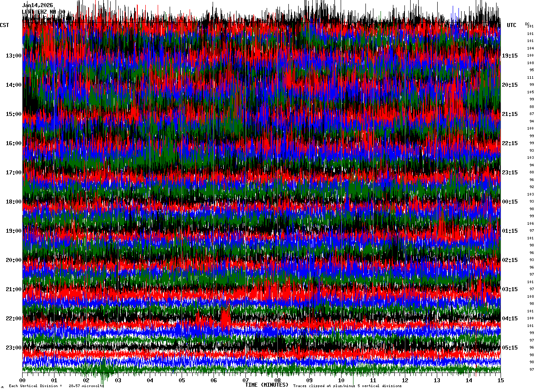Click the 20:00 CST time label
This screenshot has height=392, width=536.
(x=14, y=260)
